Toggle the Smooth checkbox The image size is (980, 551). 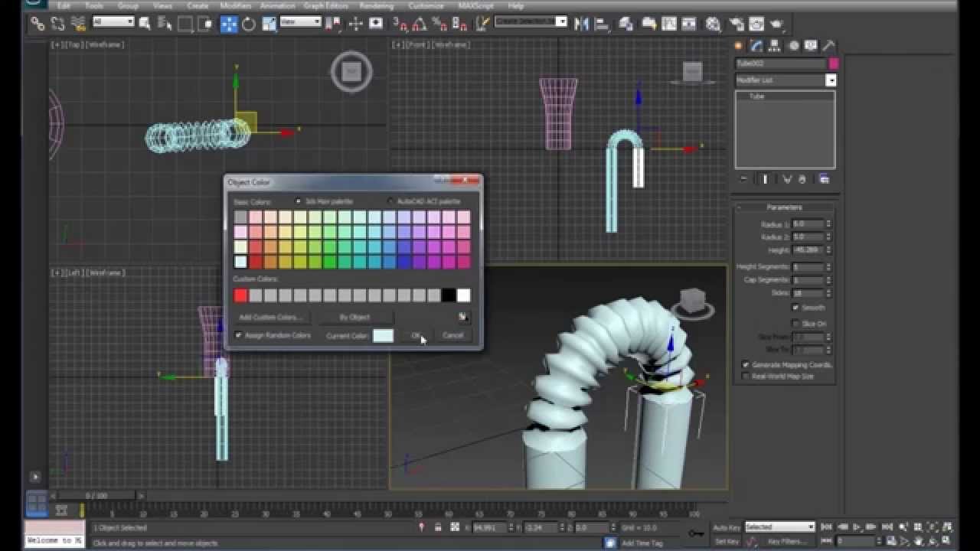795,308
